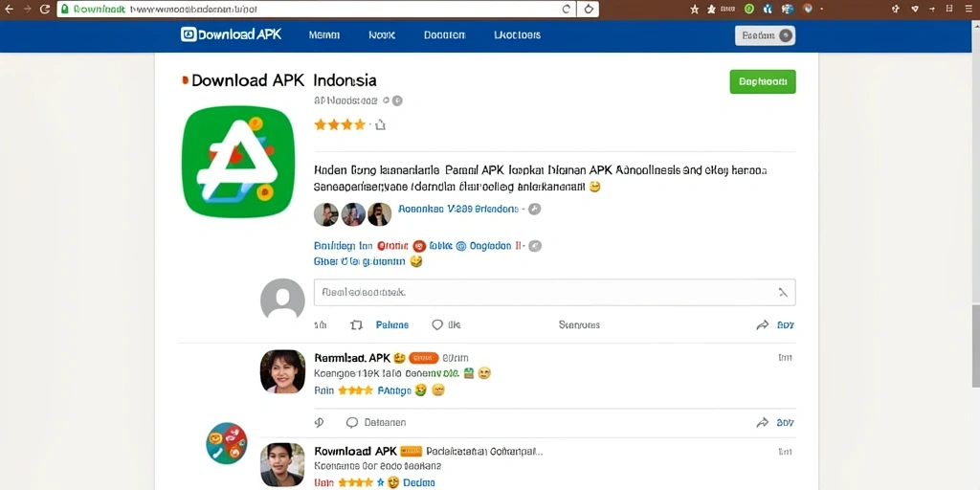Screen dimensions: 980x490
Task: Click the repost icon below the comment box
Action: point(356,325)
